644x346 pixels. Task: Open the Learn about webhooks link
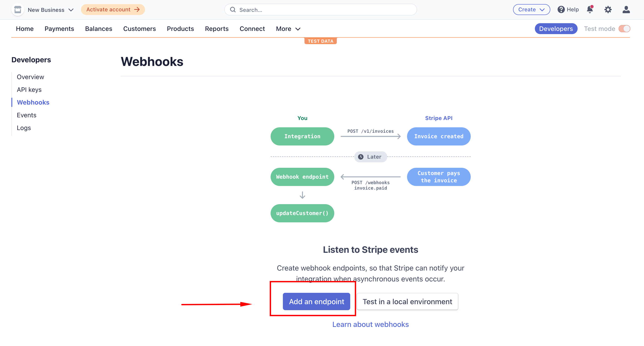pyautogui.click(x=370, y=324)
